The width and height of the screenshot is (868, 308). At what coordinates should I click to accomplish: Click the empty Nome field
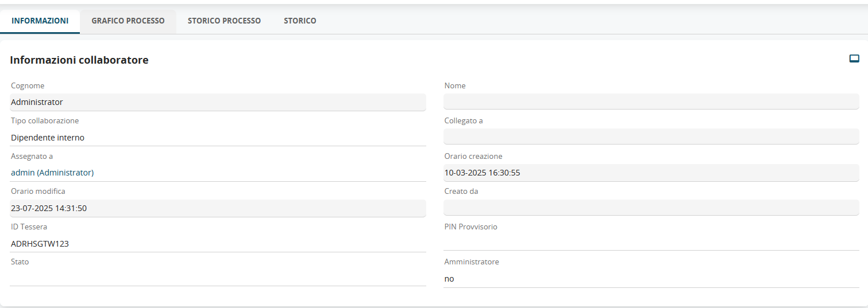[x=651, y=102]
